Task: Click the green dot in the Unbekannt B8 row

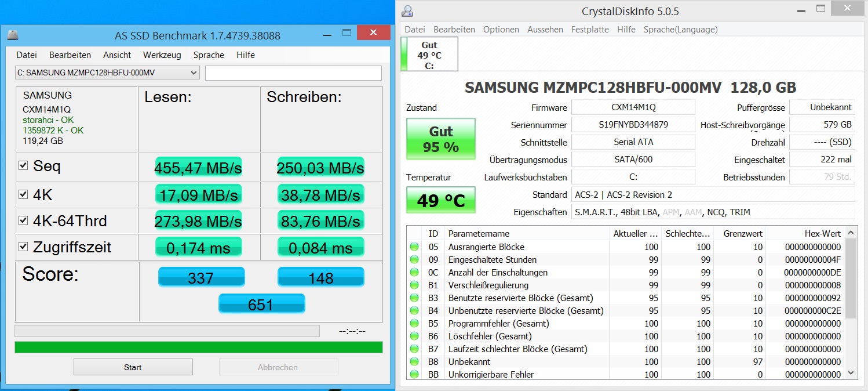Action: pyautogui.click(x=414, y=362)
